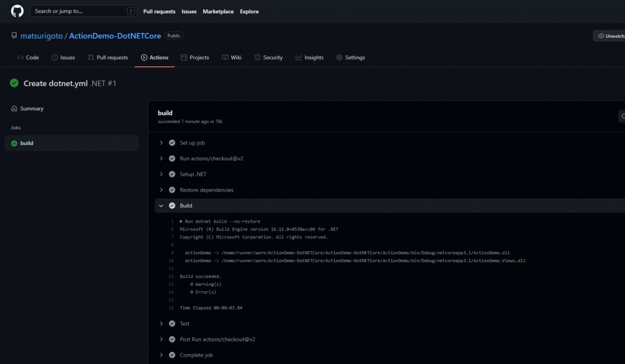Click the check icon for Post Run actions/checkout@v2
This screenshot has width=625, height=364.
172,340
